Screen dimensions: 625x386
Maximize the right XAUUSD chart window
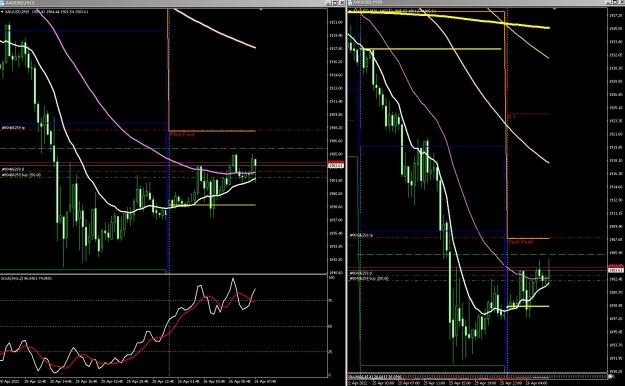tap(616, 2)
